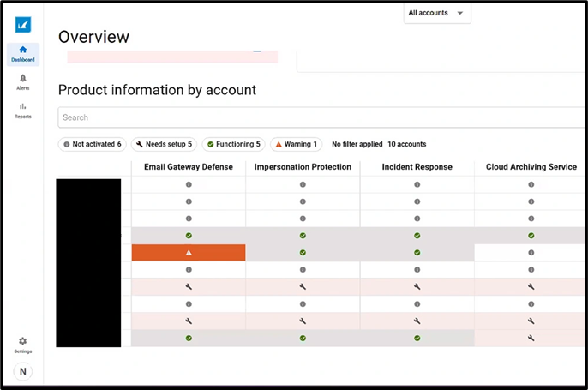Toggle the Warning 1 filter chip
The image size is (588, 390).
point(296,144)
